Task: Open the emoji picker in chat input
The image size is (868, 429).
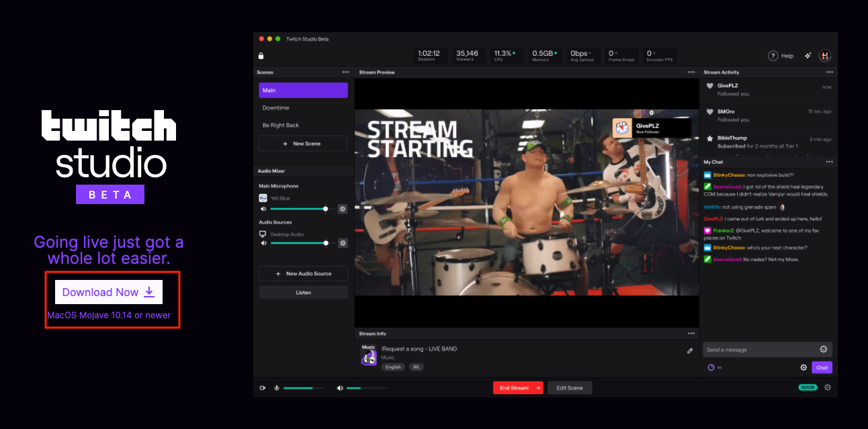Action: coord(824,349)
